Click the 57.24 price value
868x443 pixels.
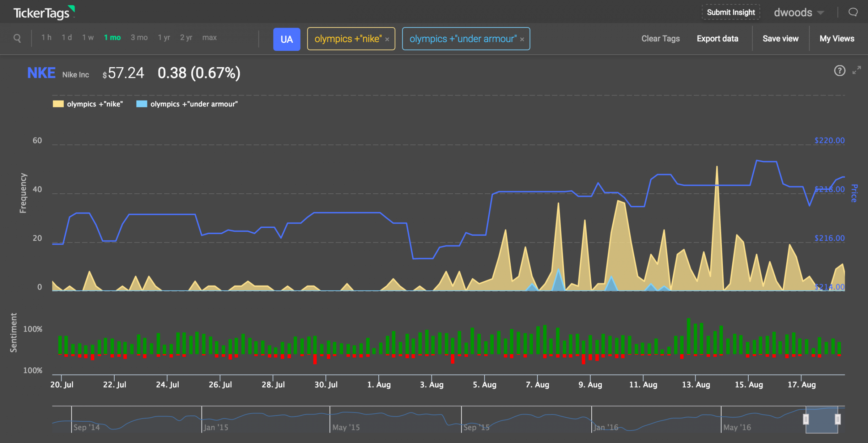tap(123, 73)
